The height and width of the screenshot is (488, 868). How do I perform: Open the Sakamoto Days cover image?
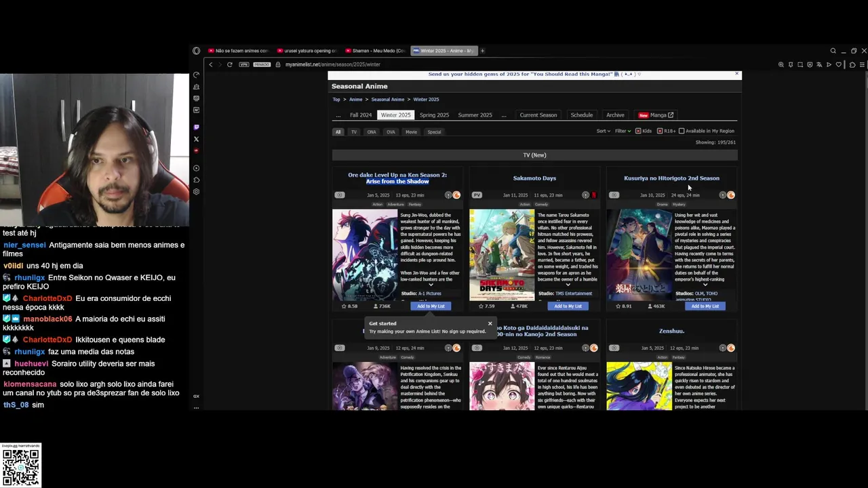coord(502,255)
